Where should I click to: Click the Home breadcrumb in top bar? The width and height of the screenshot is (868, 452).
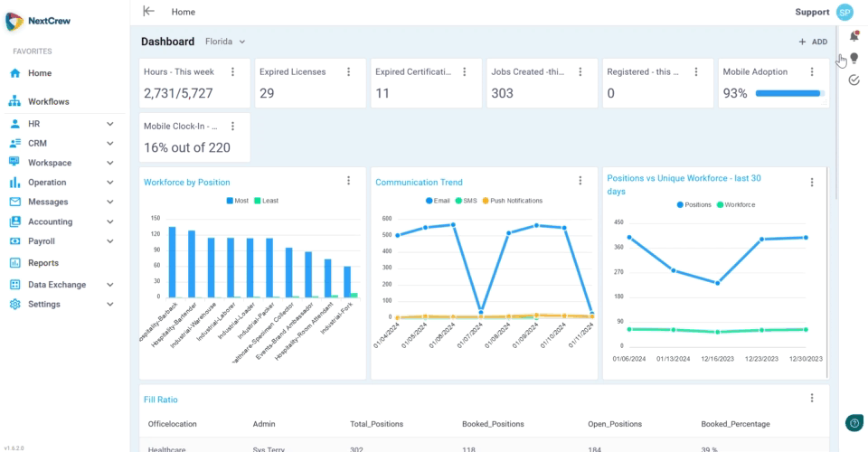coord(184,12)
